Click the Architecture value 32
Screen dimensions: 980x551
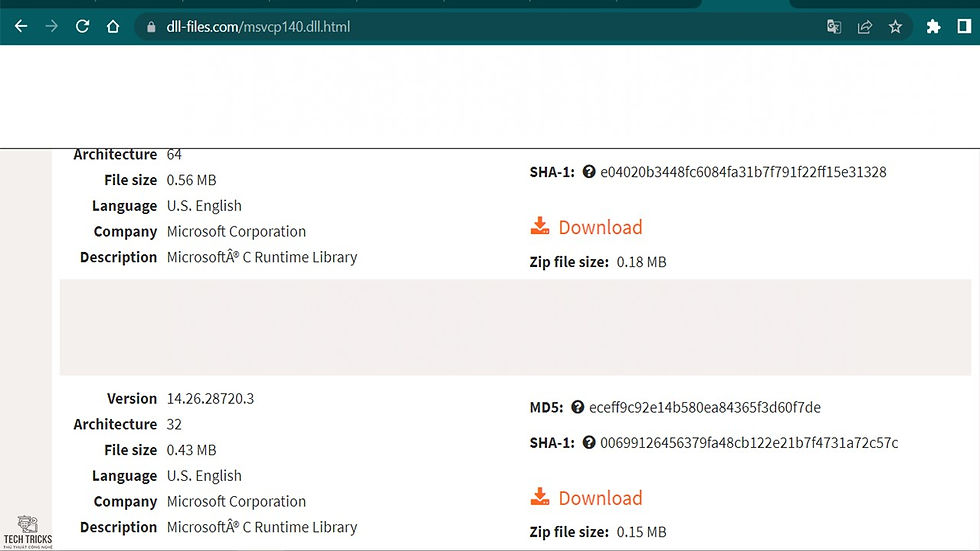(x=174, y=424)
